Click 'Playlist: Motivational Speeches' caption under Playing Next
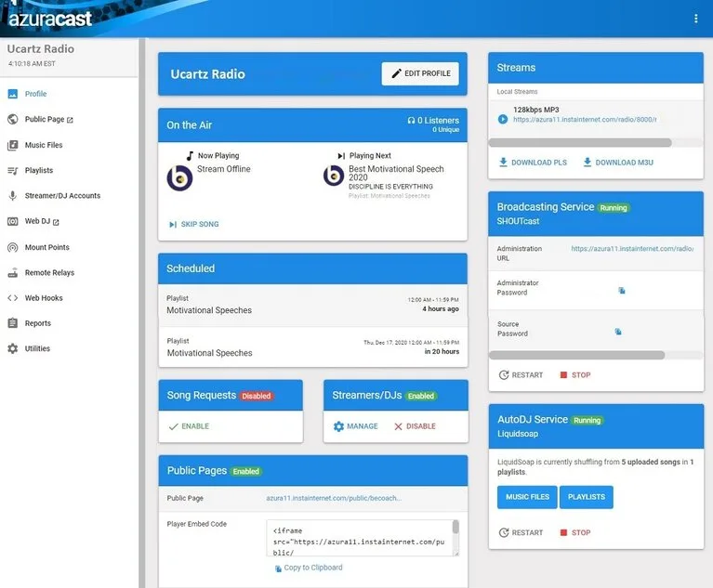The width and height of the screenshot is (713, 588). point(390,196)
